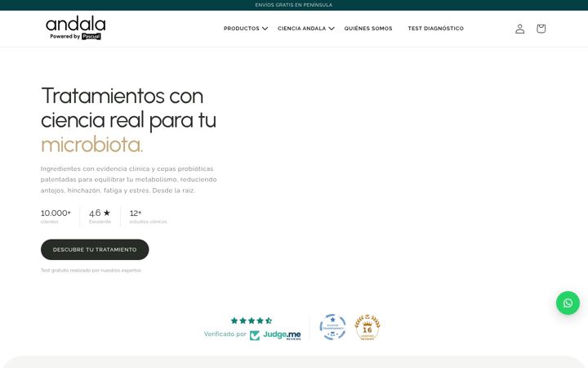Image resolution: width=588 pixels, height=368 pixels.
Task: Click the blue transparency badge
Action: pos(332,327)
